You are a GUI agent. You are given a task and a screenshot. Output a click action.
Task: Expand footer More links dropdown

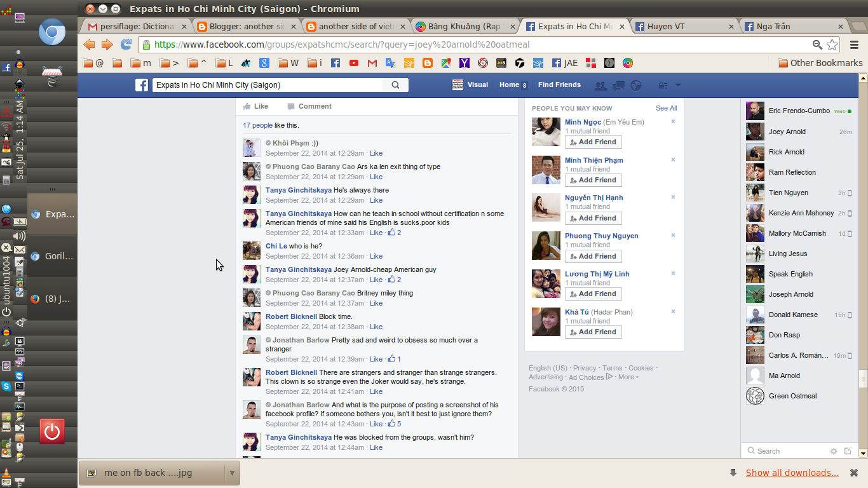628,377
